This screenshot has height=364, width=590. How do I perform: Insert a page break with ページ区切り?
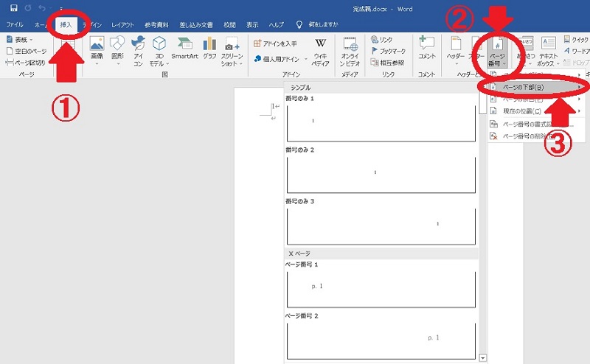(x=26, y=63)
